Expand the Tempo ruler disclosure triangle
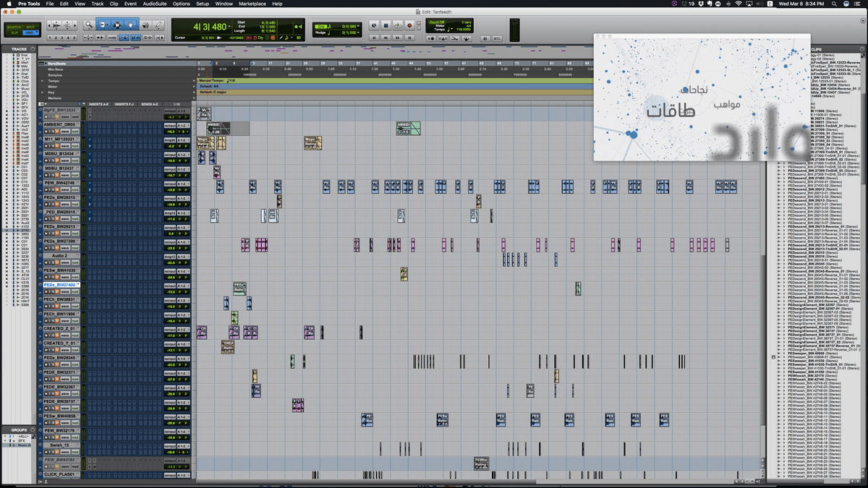 43,80
